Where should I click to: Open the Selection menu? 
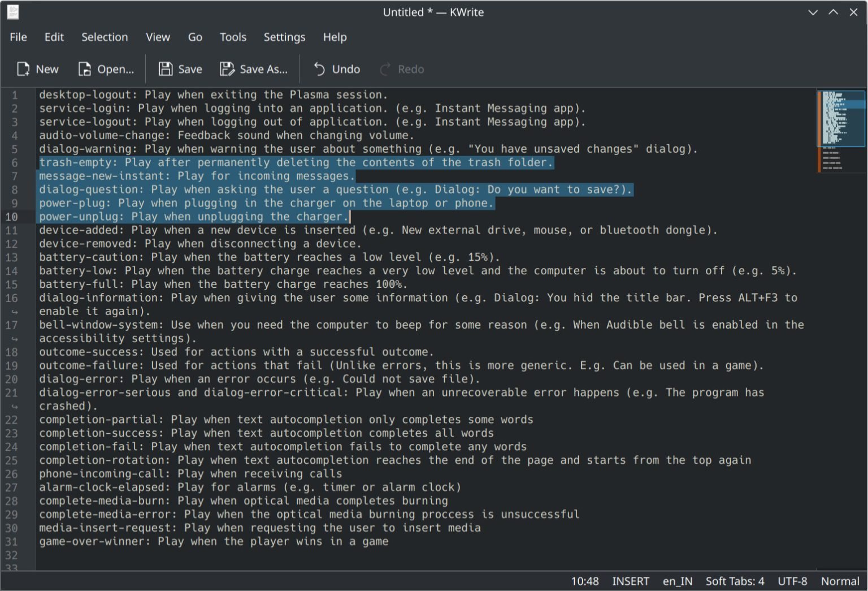tap(105, 37)
